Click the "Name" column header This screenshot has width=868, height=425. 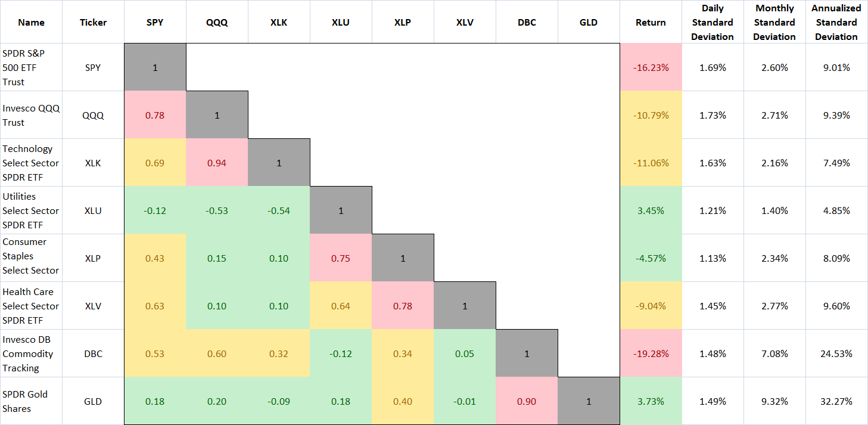pos(31,23)
